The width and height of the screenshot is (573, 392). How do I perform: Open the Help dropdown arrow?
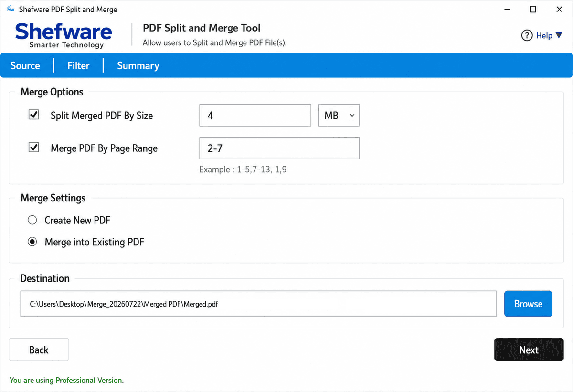pyautogui.click(x=559, y=36)
